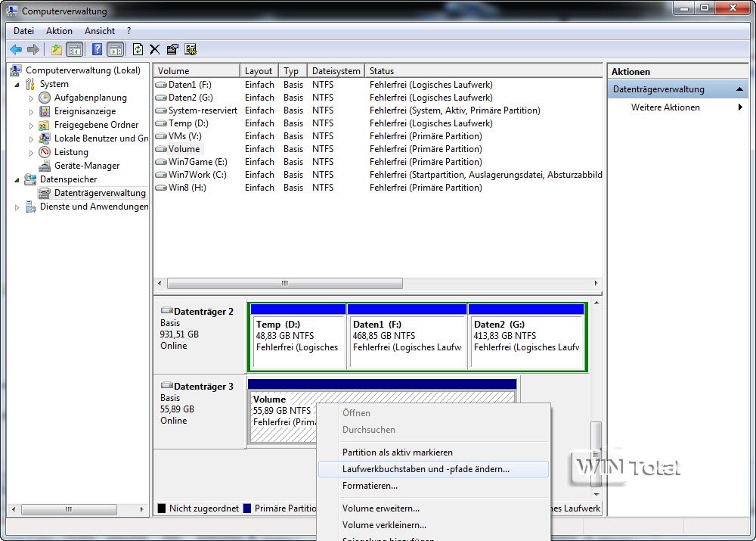
Task: Click the Geräte-Manager icon in tree
Action: point(45,166)
